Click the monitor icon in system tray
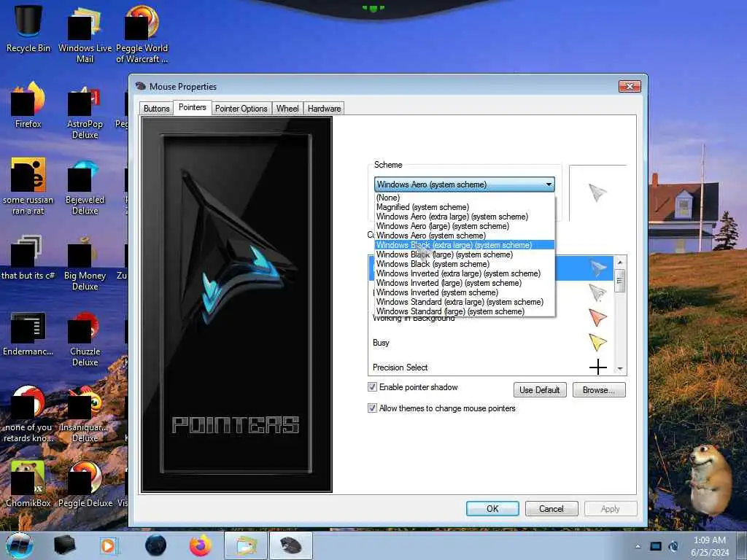The image size is (747, 560). pyautogui.click(x=656, y=546)
